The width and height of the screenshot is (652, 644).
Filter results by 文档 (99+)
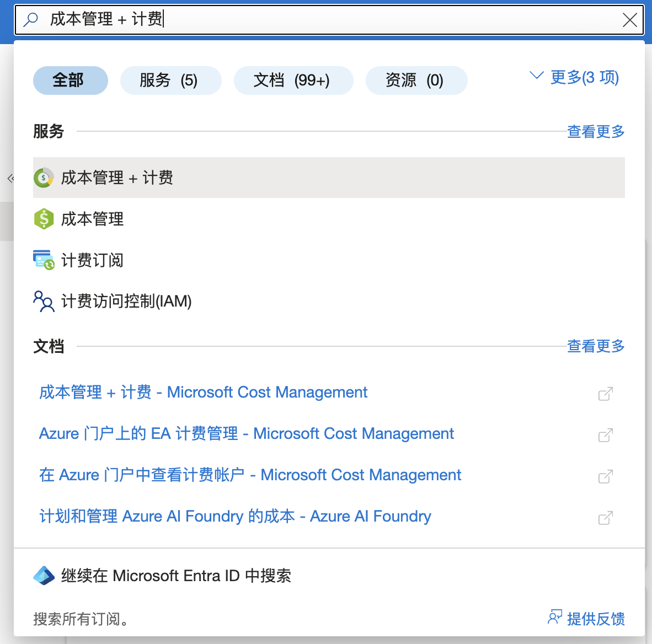click(293, 80)
